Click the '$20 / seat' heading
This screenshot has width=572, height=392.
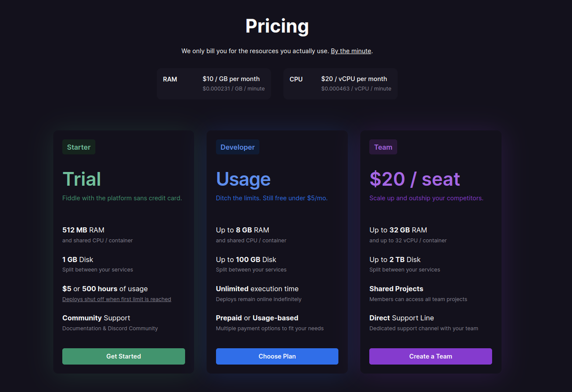pyautogui.click(x=415, y=179)
